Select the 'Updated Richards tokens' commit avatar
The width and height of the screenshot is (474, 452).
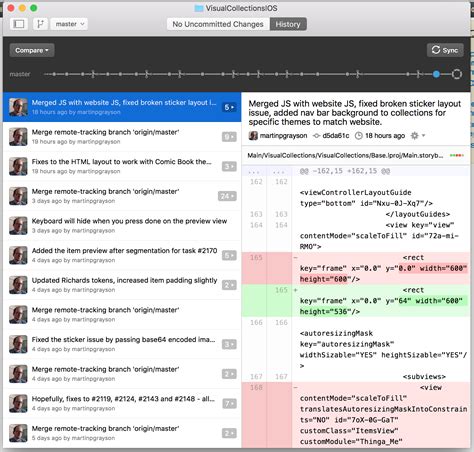18,285
